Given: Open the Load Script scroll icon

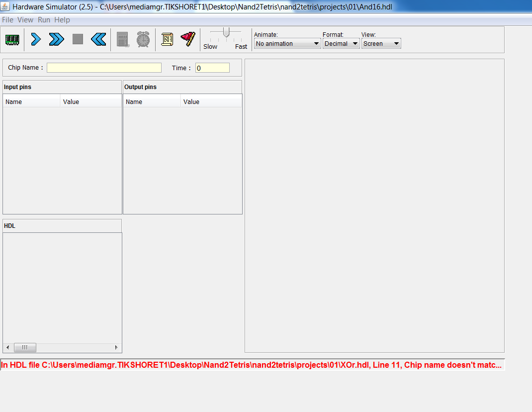Looking at the screenshot, I should point(168,40).
